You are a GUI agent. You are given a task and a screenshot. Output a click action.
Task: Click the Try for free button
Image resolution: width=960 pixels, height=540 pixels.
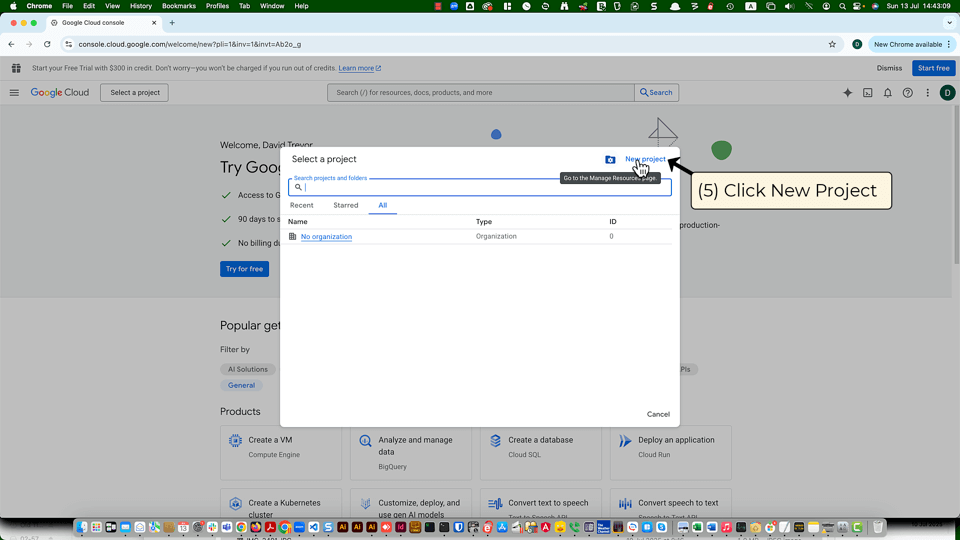[x=244, y=269]
